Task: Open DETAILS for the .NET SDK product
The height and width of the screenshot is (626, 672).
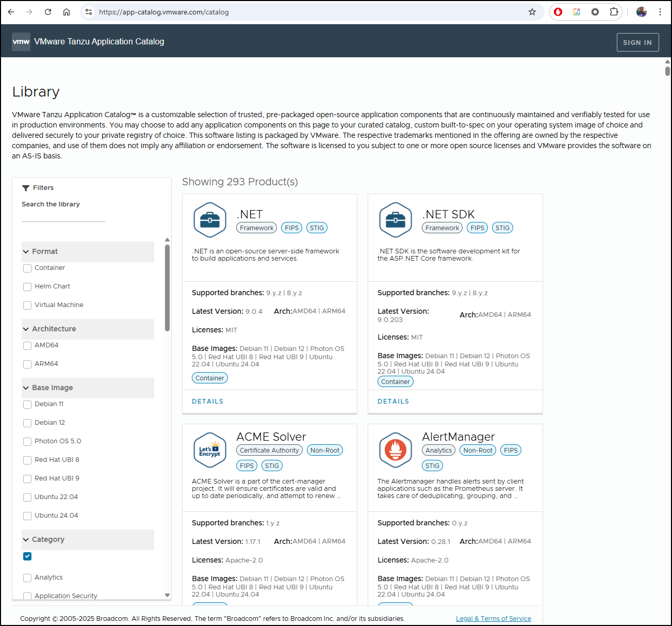Action: point(393,402)
